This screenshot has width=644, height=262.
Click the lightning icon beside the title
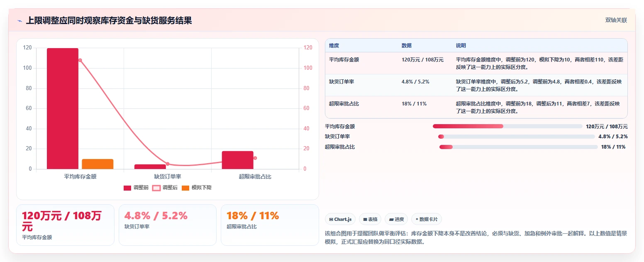[x=20, y=21]
